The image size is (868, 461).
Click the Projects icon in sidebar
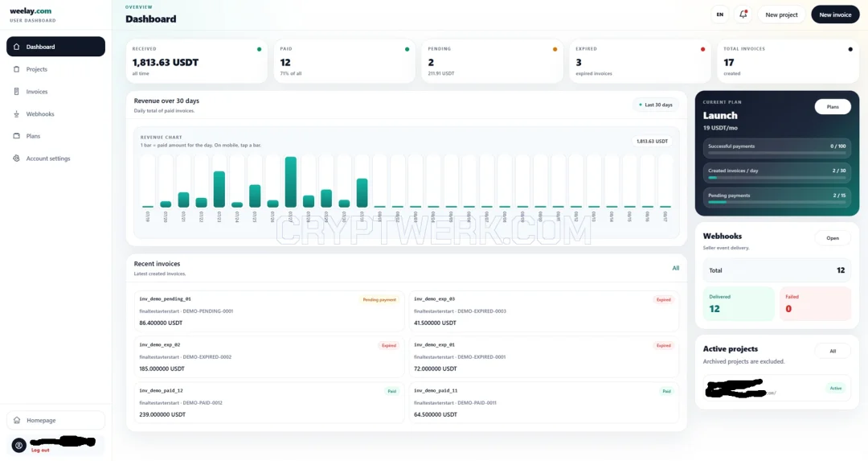pos(17,69)
